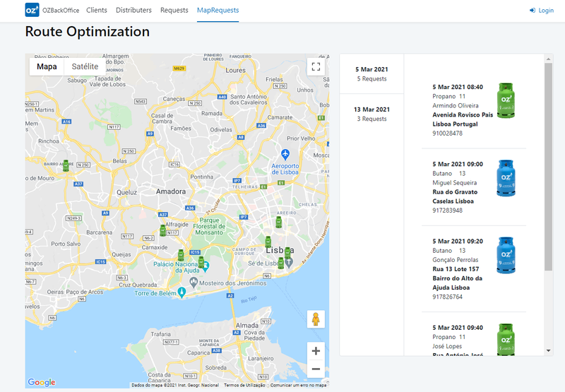Select the MapRequests tab

pos(218,10)
